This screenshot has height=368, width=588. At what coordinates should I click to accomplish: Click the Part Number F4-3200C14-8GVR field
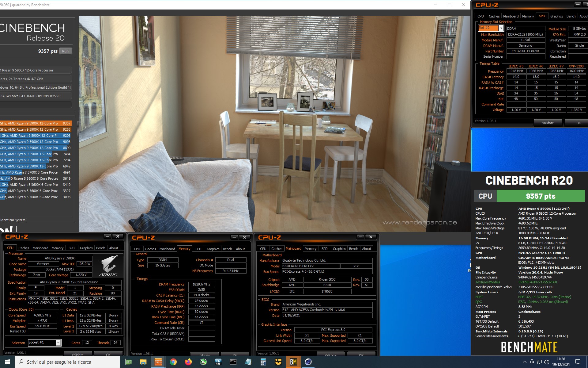(x=526, y=51)
